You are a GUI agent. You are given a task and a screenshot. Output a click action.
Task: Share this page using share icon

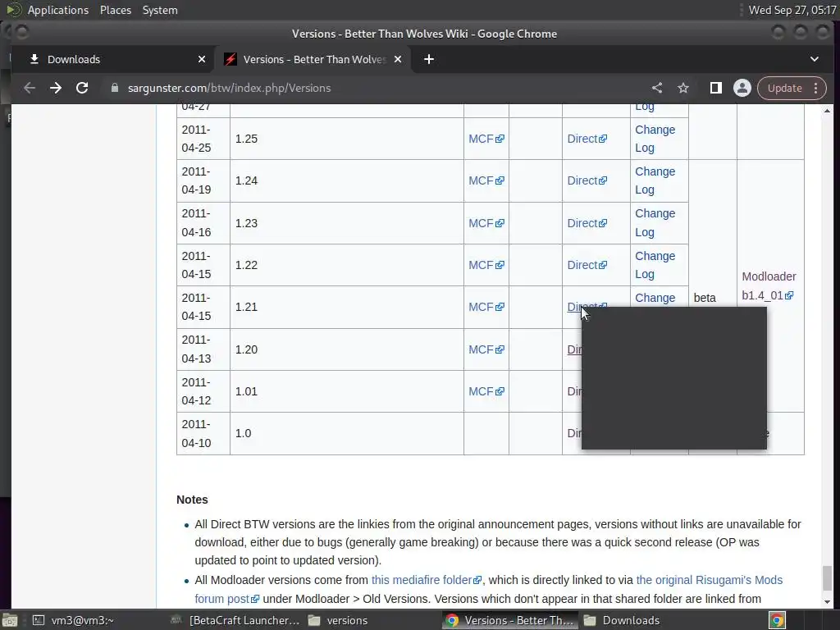pos(657,88)
